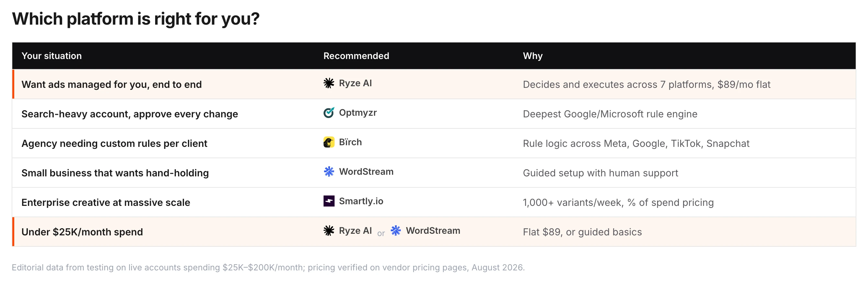Viewport: 868px width, 284px height.
Task: Click the Optmyzr checkmark logo icon
Action: (x=328, y=112)
